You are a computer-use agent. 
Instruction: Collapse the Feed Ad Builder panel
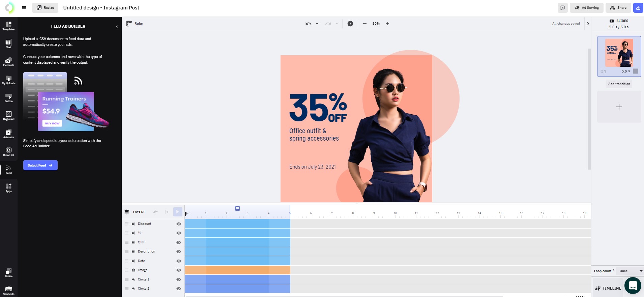[117, 26]
